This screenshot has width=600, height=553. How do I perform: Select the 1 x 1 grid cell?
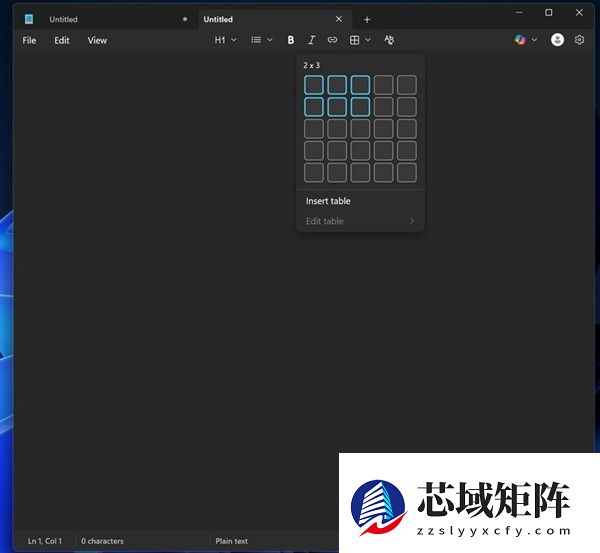tap(314, 85)
